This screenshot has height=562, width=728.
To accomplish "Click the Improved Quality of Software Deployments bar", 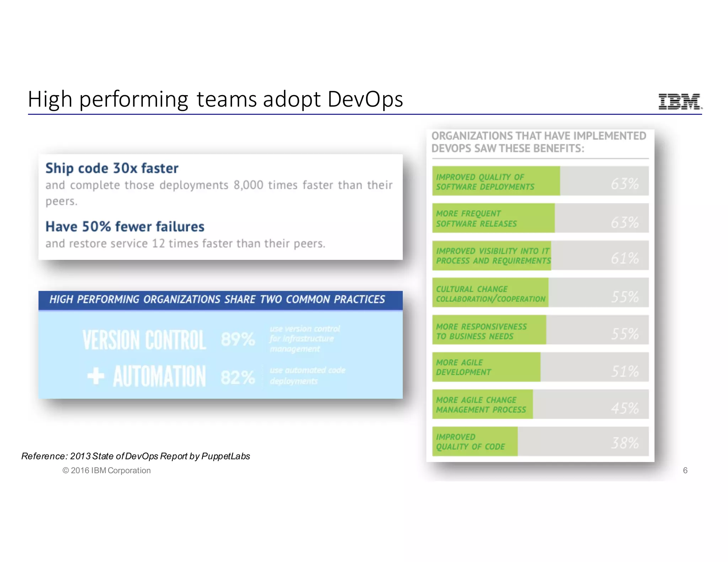I will point(496,181).
